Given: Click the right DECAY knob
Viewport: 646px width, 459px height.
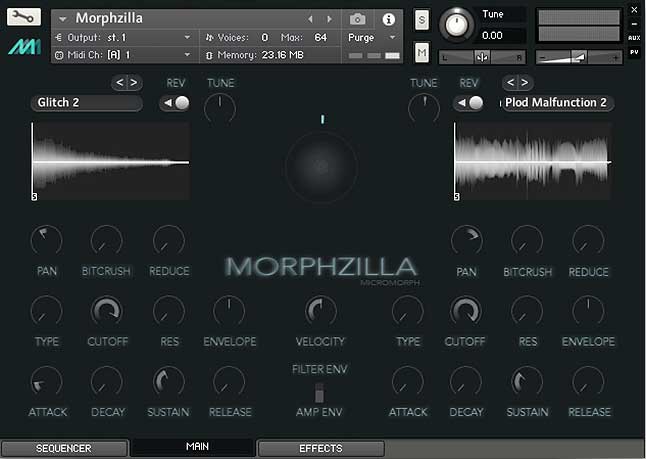Looking at the screenshot, I should click(x=466, y=382).
